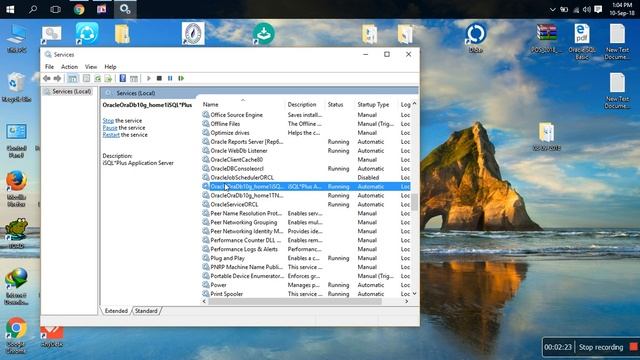Screen dimensions: 640x360
Task: Click the Restart Service toolbar icon
Action: pos(181,78)
